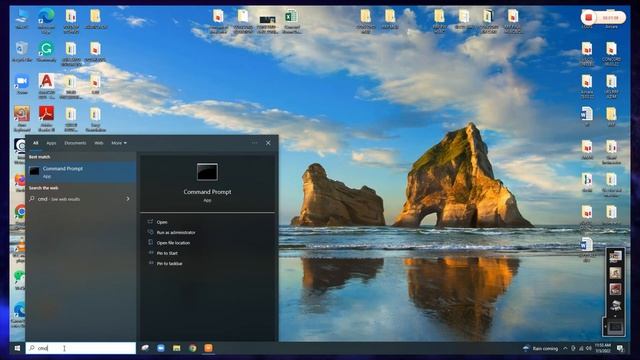Choose Pin to taskbar

[x=169, y=264]
